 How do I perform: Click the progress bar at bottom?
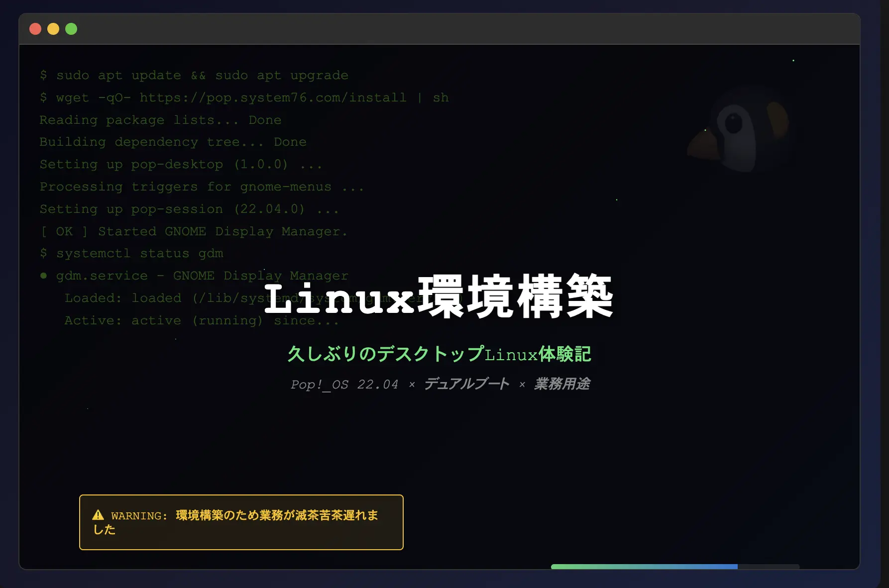click(x=674, y=567)
